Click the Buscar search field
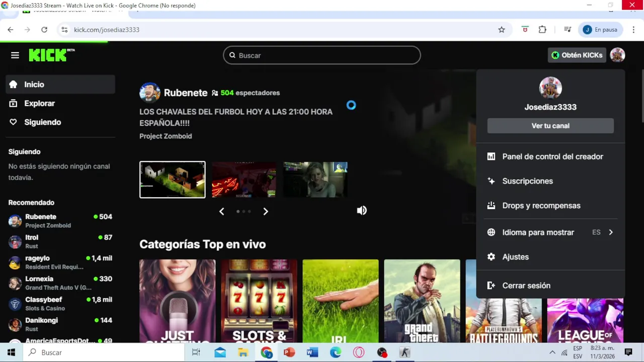 (x=322, y=55)
